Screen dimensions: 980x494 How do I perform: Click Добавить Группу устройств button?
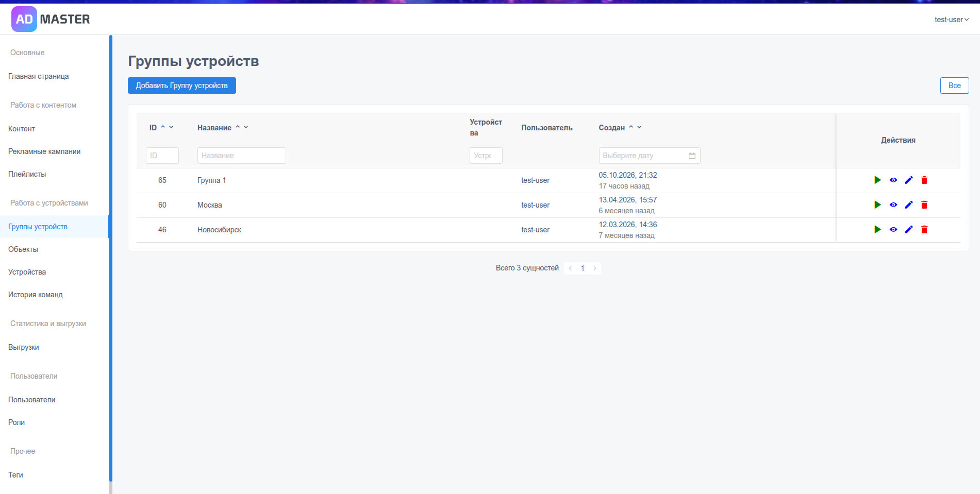[182, 86]
